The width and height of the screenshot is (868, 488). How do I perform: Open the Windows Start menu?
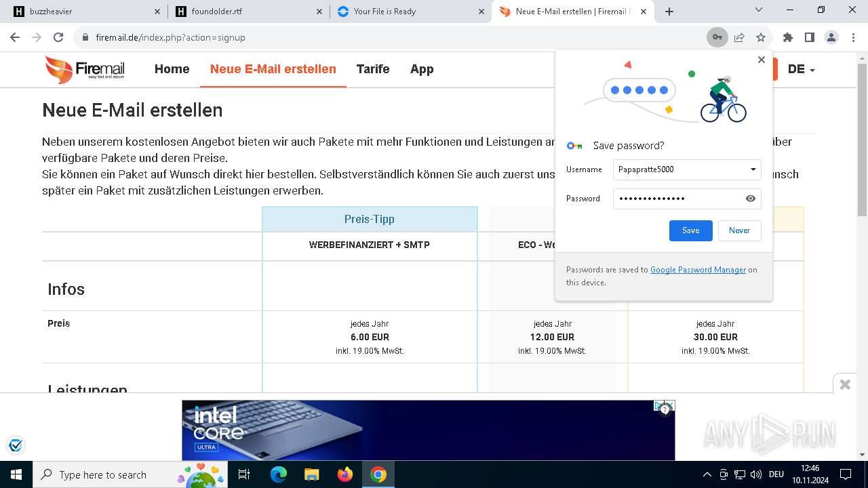pos(16,474)
